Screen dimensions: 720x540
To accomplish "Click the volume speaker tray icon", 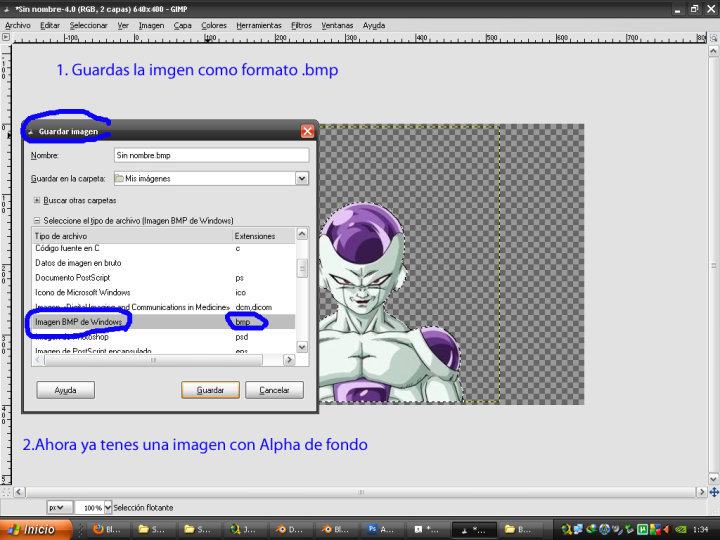I will 668,530.
